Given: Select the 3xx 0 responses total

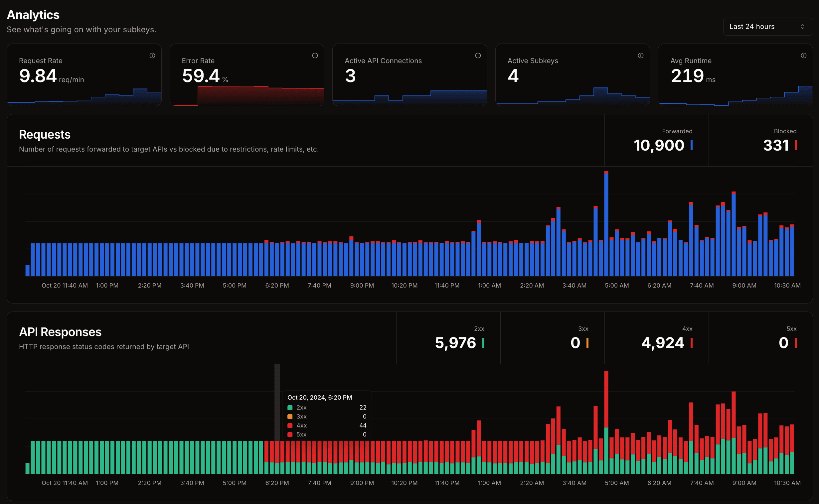Looking at the screenshot, I should click(553, 338).
